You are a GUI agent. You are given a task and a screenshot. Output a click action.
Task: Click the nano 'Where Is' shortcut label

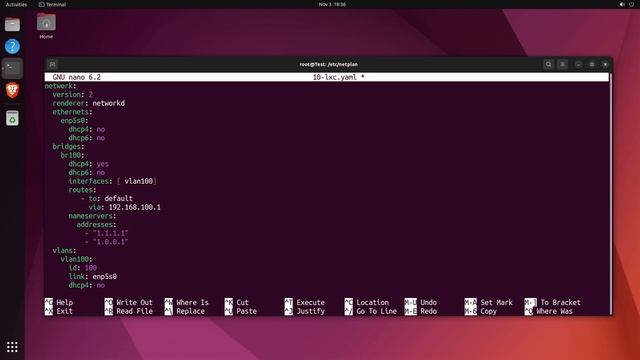(x=192, y=302)
